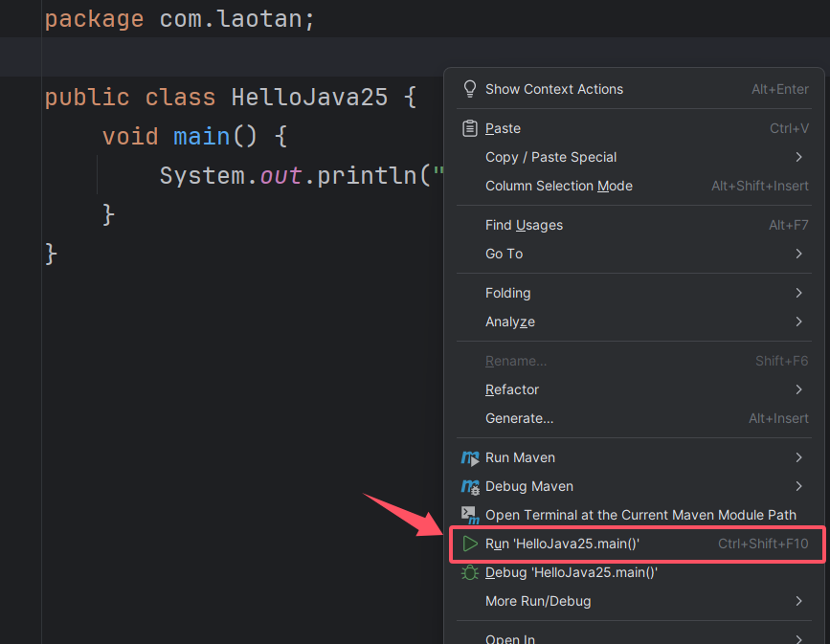Click the Maven terminal icon
830x644 pixels.
point(469,515)
